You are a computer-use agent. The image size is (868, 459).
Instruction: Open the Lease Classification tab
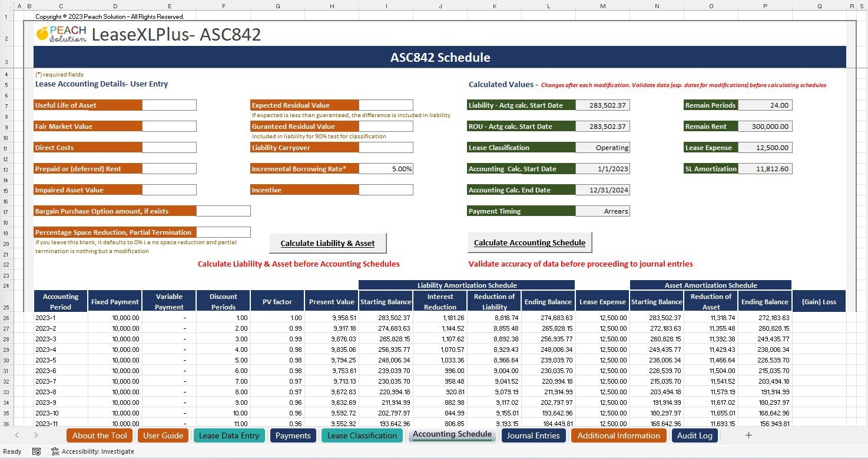pos(362,435)
